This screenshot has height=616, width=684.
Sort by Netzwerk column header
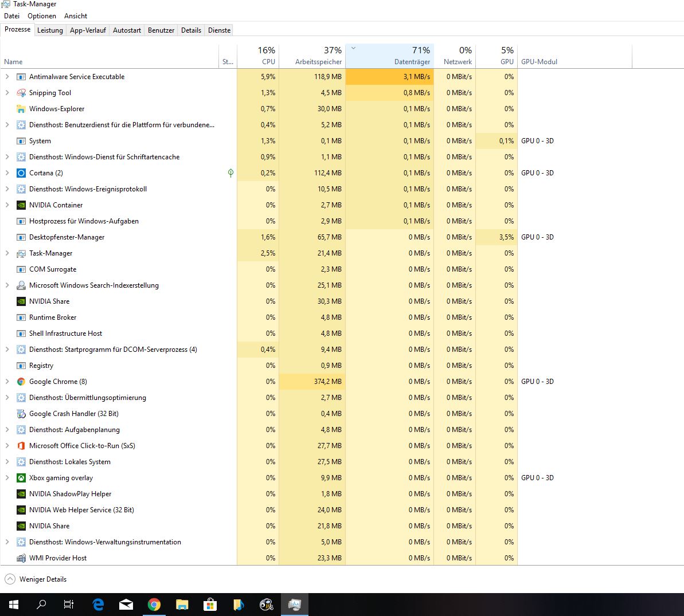tap(455, 56)
